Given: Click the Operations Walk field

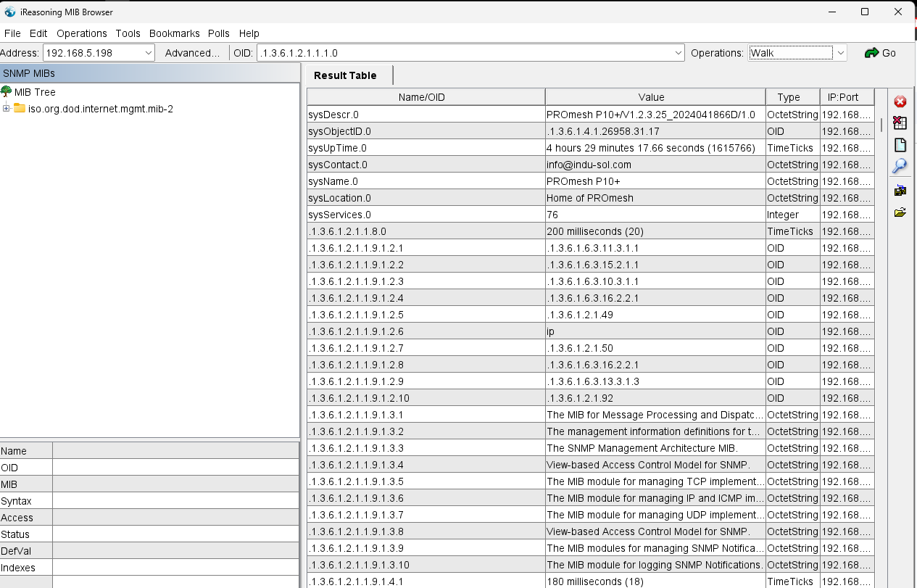Looking at the screenshot, I should click(x=791, y=53).
